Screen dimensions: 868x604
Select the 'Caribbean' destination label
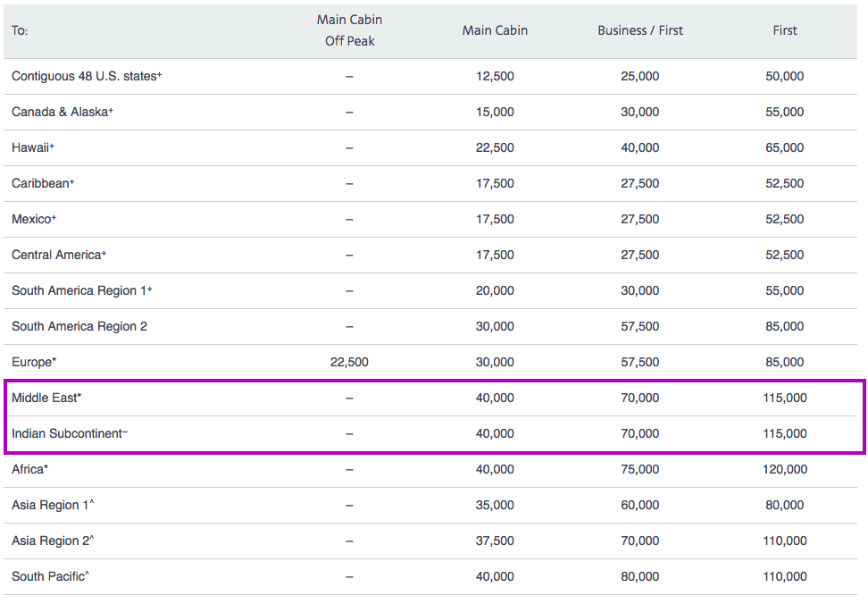point(43,183)
